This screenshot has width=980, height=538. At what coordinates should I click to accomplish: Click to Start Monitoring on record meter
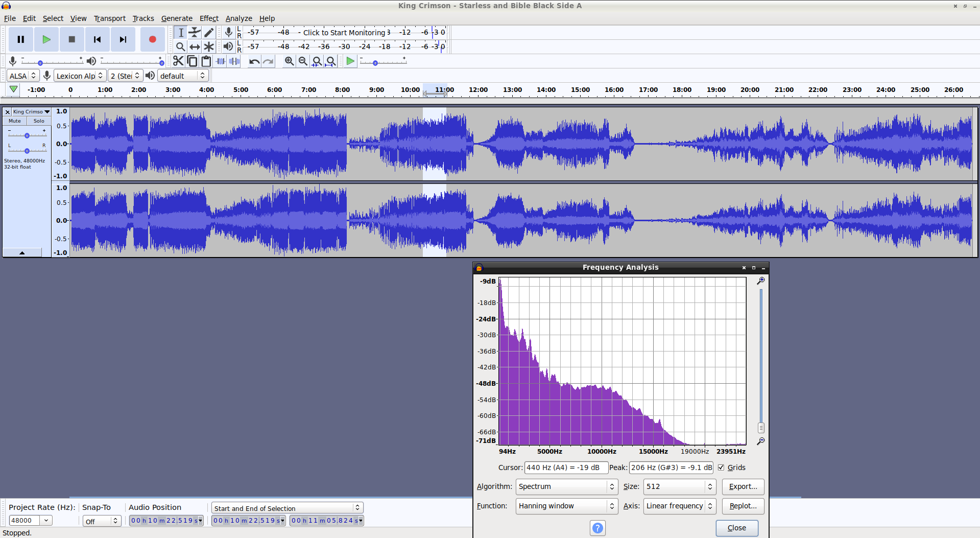[x=344, y=32]
